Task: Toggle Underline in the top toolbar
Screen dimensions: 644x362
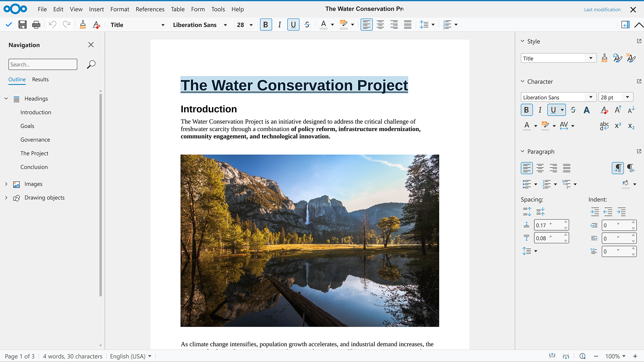Action: (x=293, y=24)
